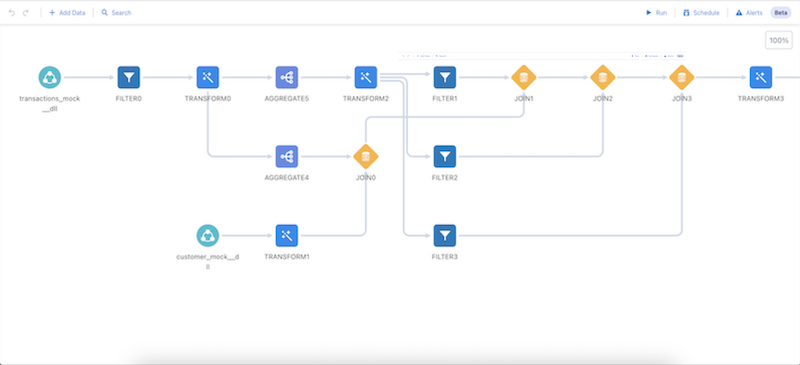The image size is (800, 365).
Task: Select the TRANSFORM3 node icon
Action: 761,78
